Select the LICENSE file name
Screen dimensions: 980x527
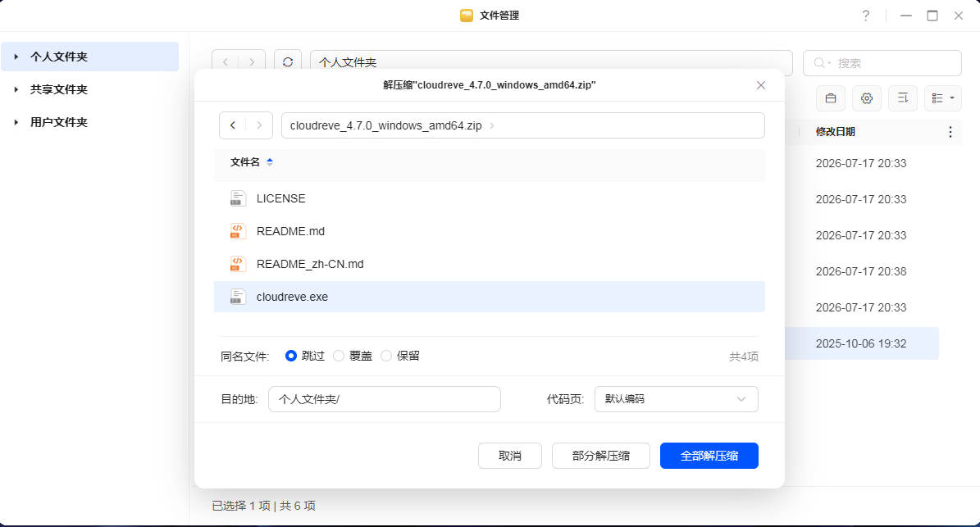280,198
